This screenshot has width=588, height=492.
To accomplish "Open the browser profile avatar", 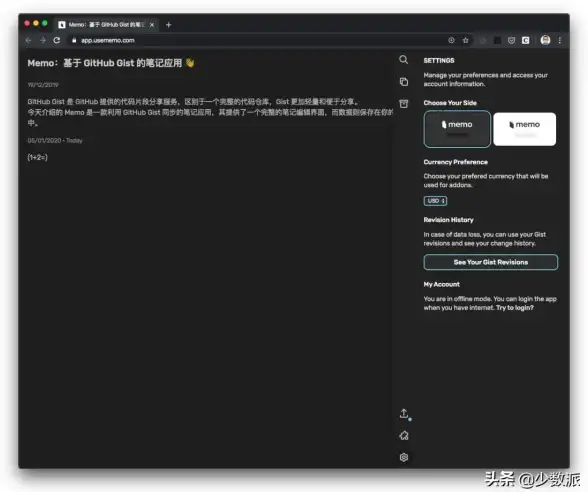I will 545,40.
